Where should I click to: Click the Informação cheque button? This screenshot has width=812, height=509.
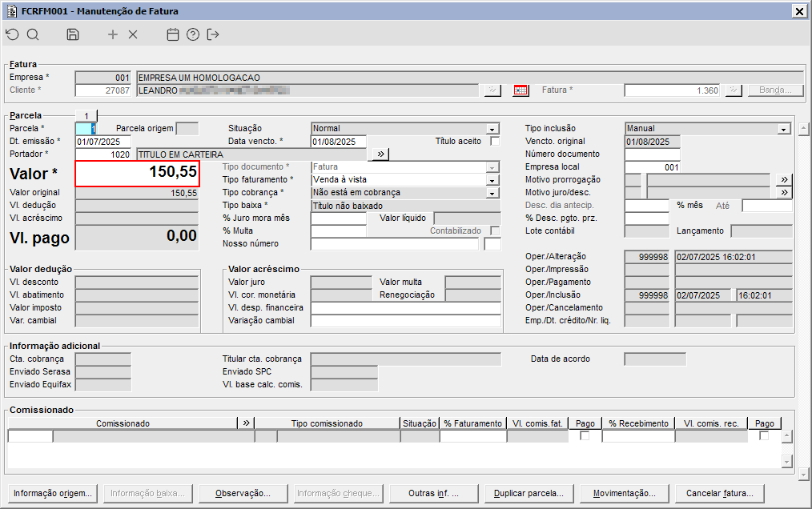pos(338,494)
